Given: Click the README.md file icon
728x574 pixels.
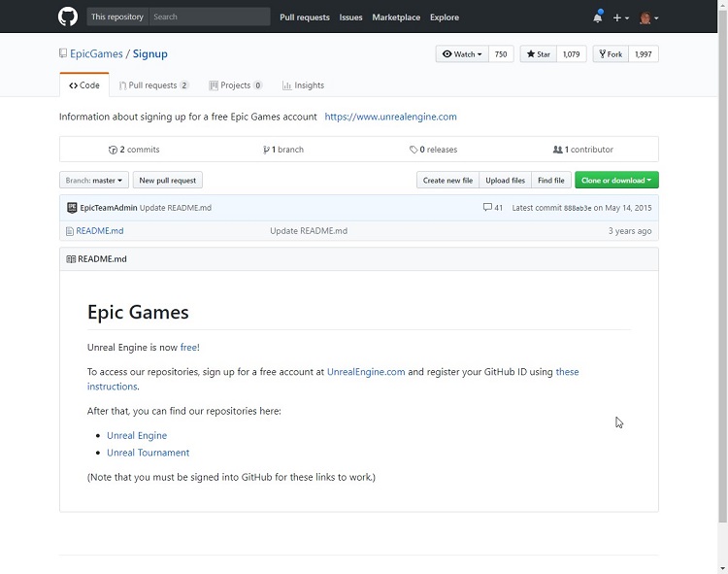Looking at the screenshot, I should pos(69,231).
